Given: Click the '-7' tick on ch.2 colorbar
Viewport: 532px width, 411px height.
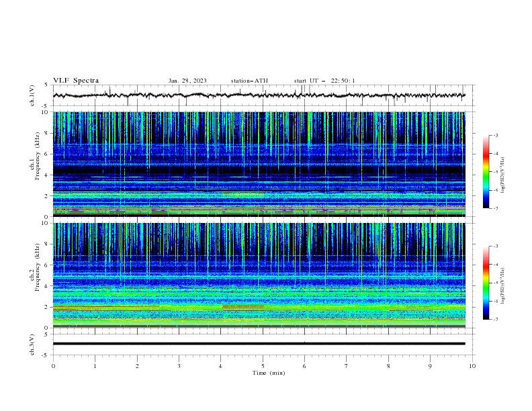Looking at the screenshot, I should pos(495,320).
